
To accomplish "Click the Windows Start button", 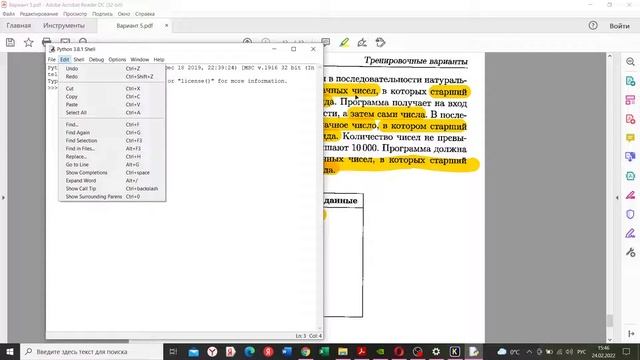I will tap(9, 351).
